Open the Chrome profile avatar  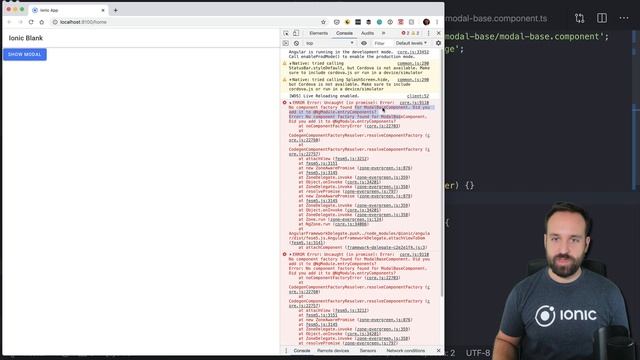427,22
